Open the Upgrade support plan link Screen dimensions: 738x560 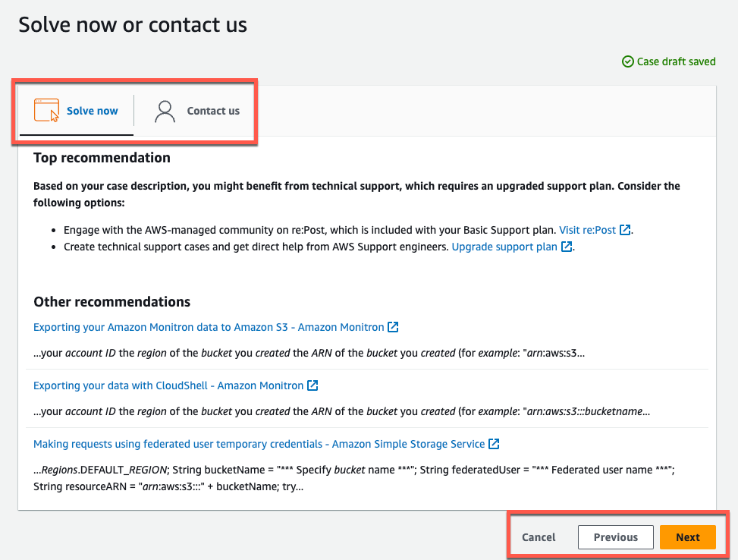point(504,246)
